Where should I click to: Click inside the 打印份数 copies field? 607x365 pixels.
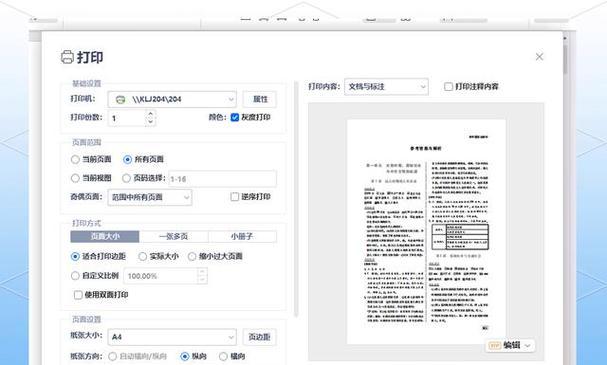(x=127, y=118)
